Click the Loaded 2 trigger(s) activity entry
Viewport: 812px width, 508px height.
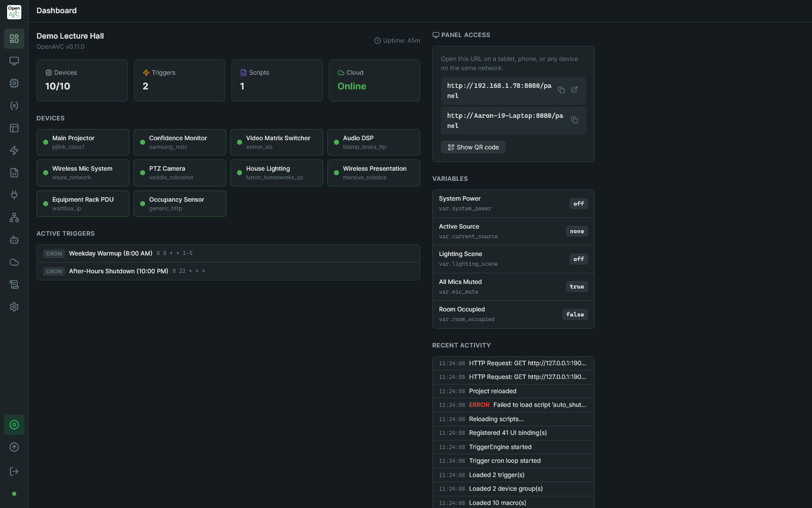[x=513, y=475]
